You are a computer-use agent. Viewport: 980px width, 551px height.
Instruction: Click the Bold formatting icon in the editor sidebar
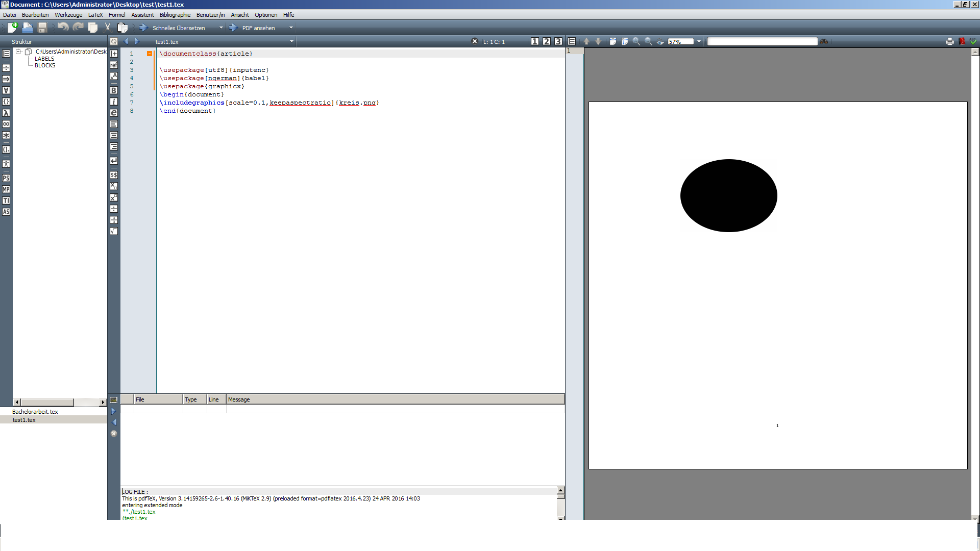114,90
